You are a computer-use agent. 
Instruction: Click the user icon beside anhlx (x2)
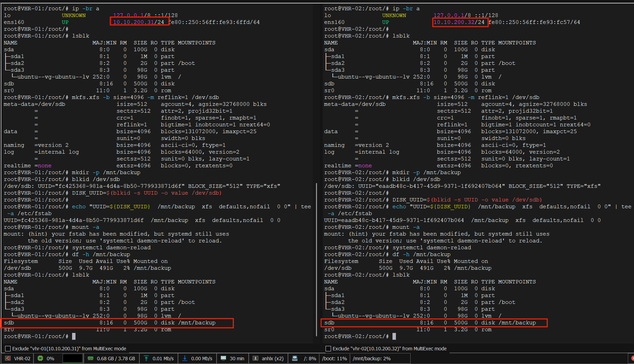pyautogui.click(x=256, y=359)
